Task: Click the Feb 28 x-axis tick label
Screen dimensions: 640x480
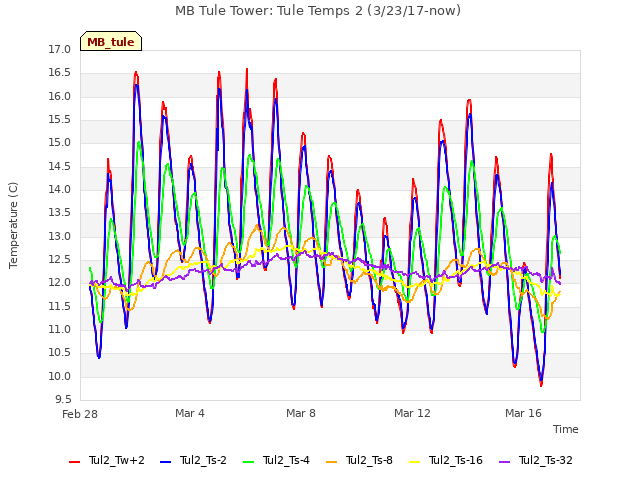Action: tap(80, 414)
